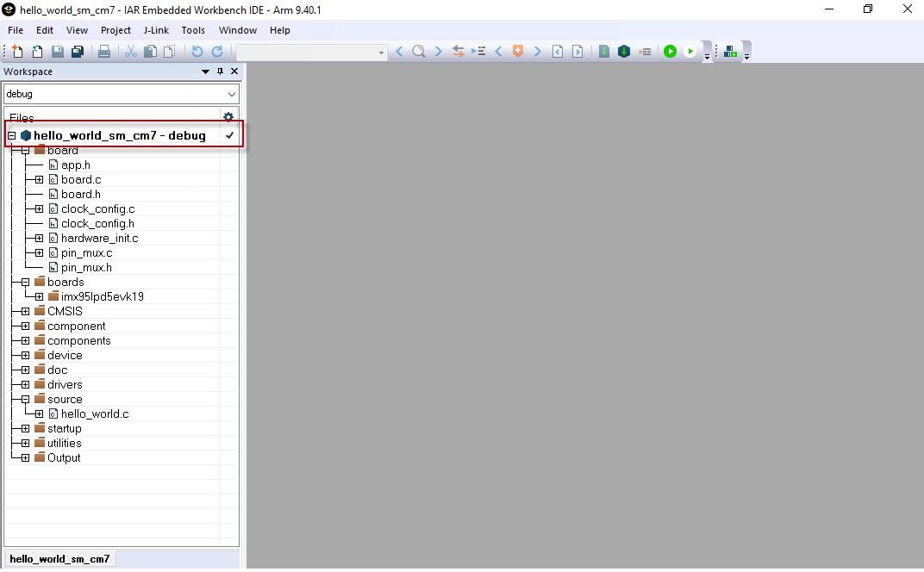Viewport: 924px width, 572px height.
Task: Expand the drivers folder
Action: click(25, 384)
